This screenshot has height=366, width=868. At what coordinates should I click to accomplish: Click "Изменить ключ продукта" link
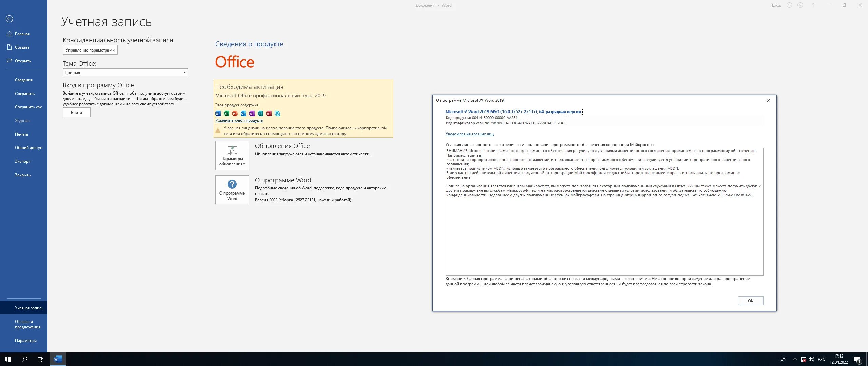click(239, 120)
